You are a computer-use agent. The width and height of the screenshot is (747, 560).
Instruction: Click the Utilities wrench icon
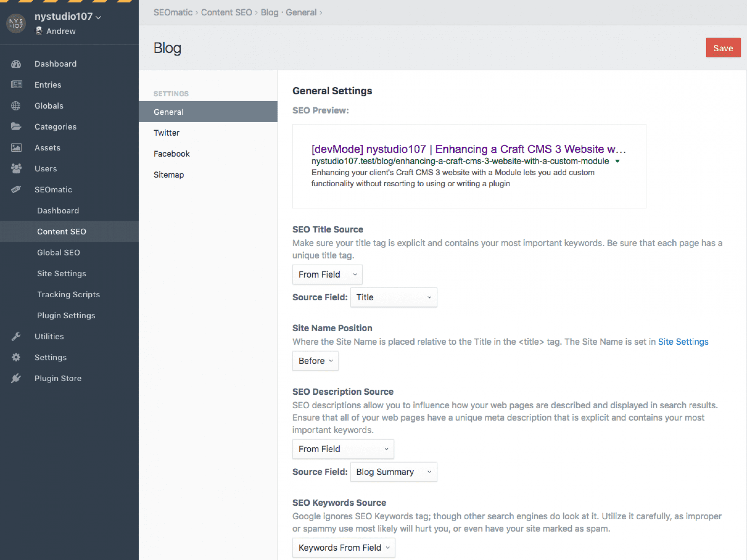pos(16,336)
